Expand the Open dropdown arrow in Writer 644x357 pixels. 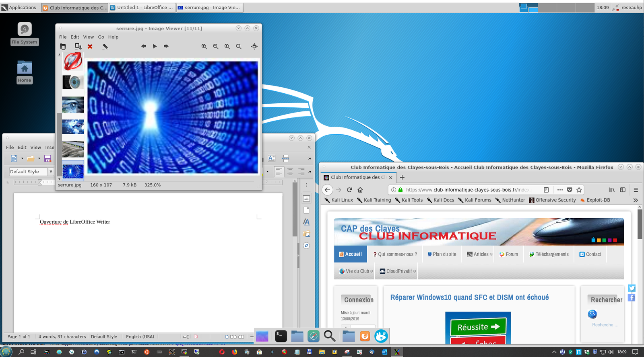[39, 158]
